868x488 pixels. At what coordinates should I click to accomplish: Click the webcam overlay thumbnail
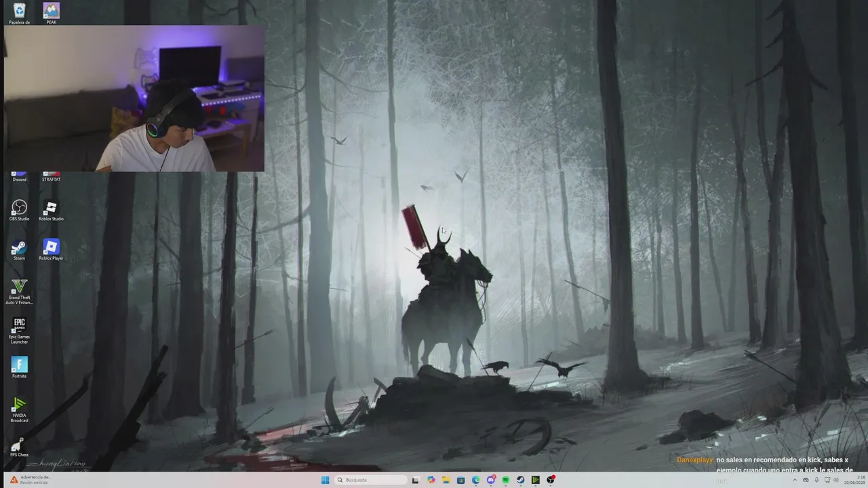tap(134, 98)
